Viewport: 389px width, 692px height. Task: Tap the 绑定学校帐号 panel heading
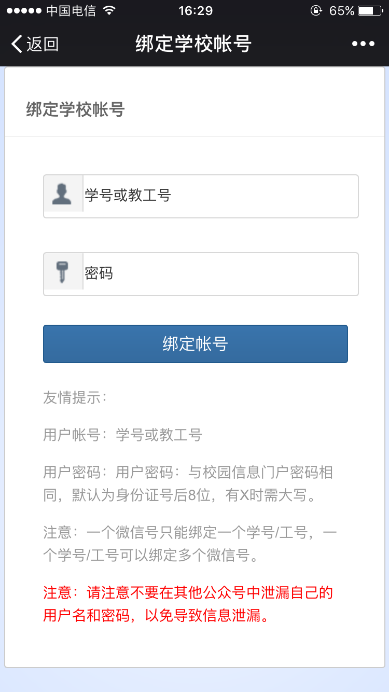(76, 109)
